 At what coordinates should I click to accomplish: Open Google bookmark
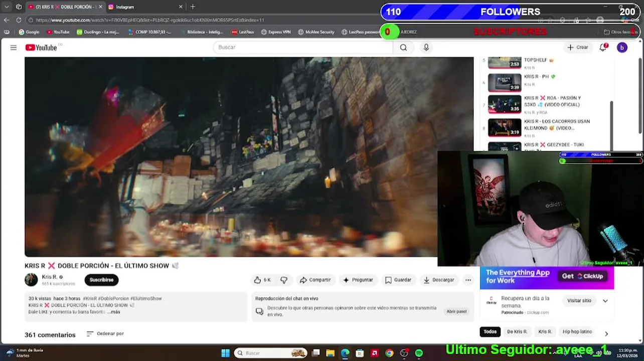tap(29, 32)
